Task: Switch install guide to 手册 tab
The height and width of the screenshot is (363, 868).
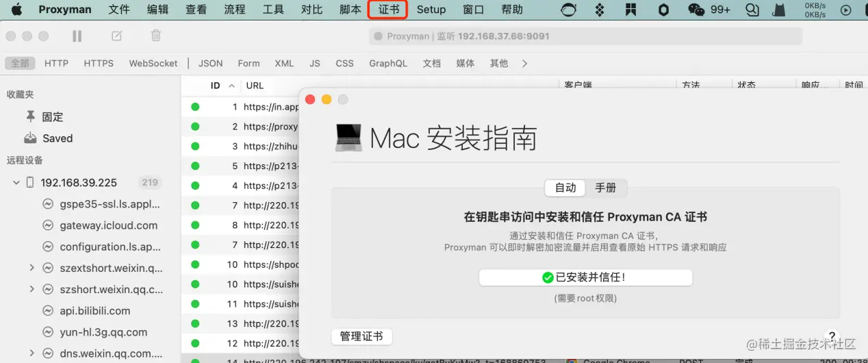Action: (x=605, y=188)
